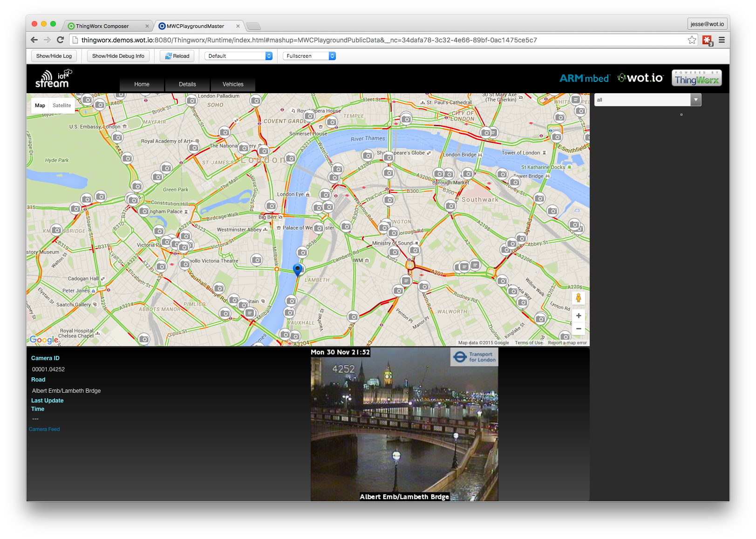Click camera ID value 00001.04252
The height and width of the screenshot is (539, 756).
48,369
